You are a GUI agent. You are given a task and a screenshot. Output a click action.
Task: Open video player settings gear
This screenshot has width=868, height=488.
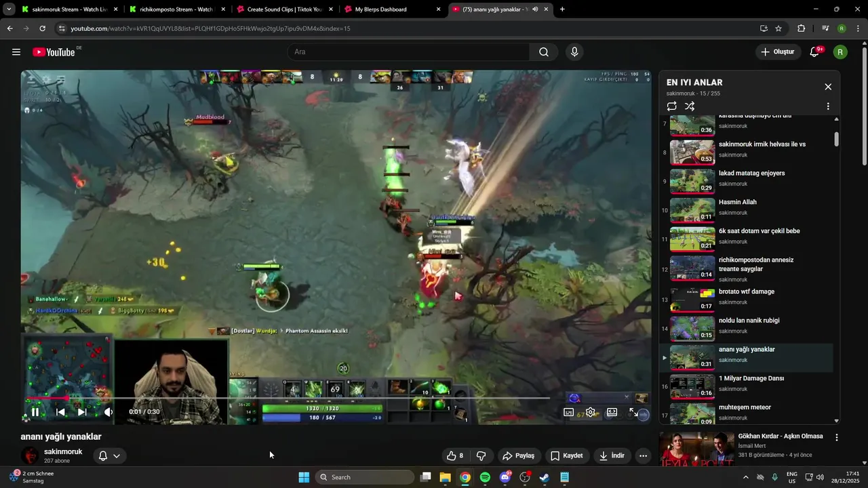click(x=591, y=412)
